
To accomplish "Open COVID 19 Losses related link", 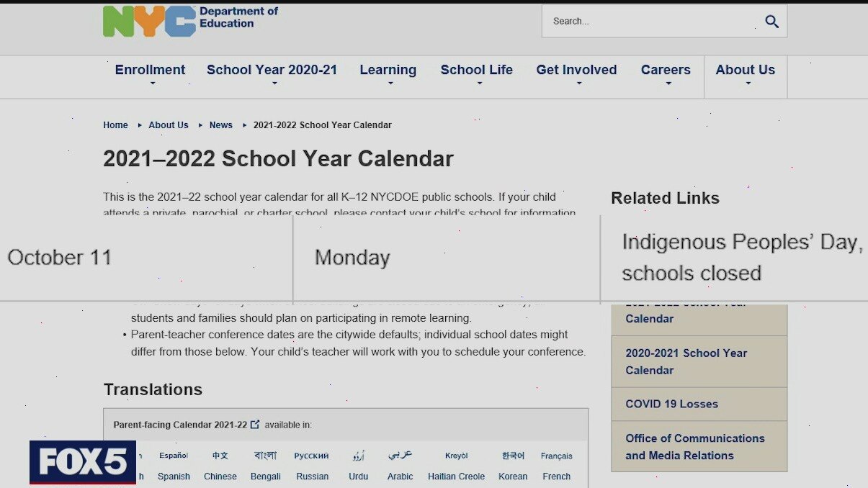I will 671,405.
